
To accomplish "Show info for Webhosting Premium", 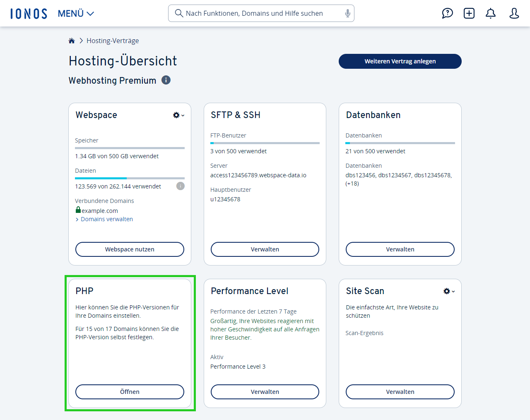I will (166, 80).
